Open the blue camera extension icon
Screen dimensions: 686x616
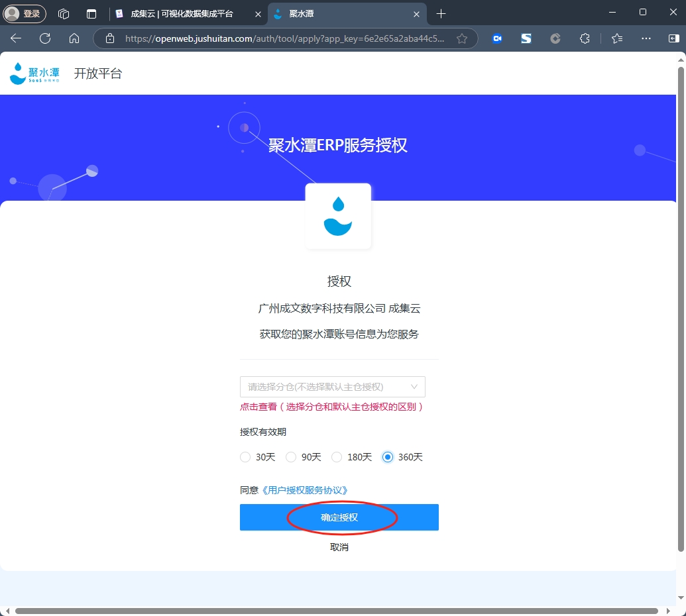coord(497,38)
